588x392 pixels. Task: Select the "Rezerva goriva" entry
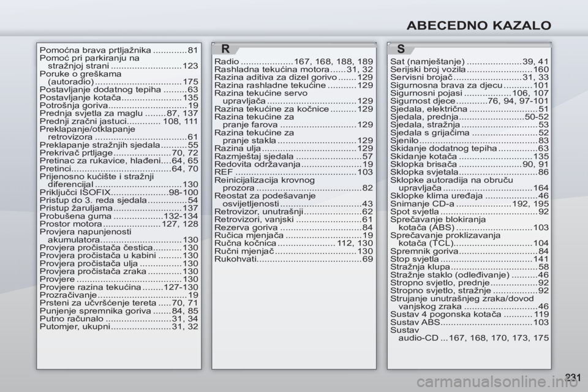[x=293, y=228]
